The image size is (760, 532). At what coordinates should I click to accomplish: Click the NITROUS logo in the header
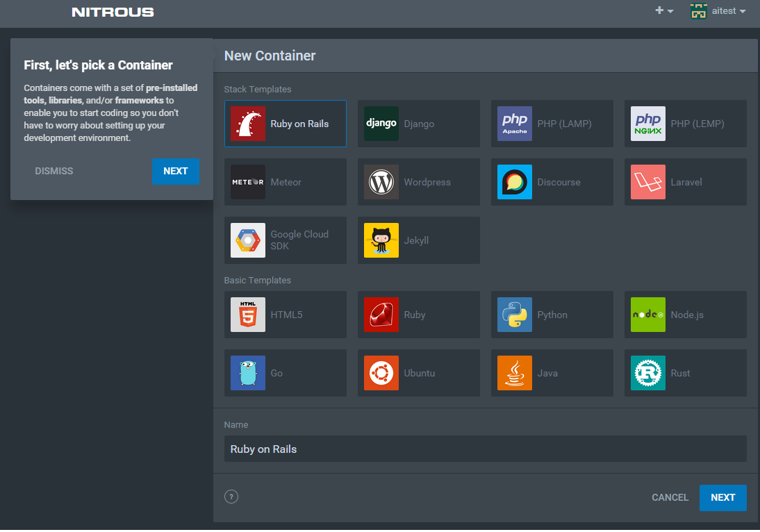[112, 11]
